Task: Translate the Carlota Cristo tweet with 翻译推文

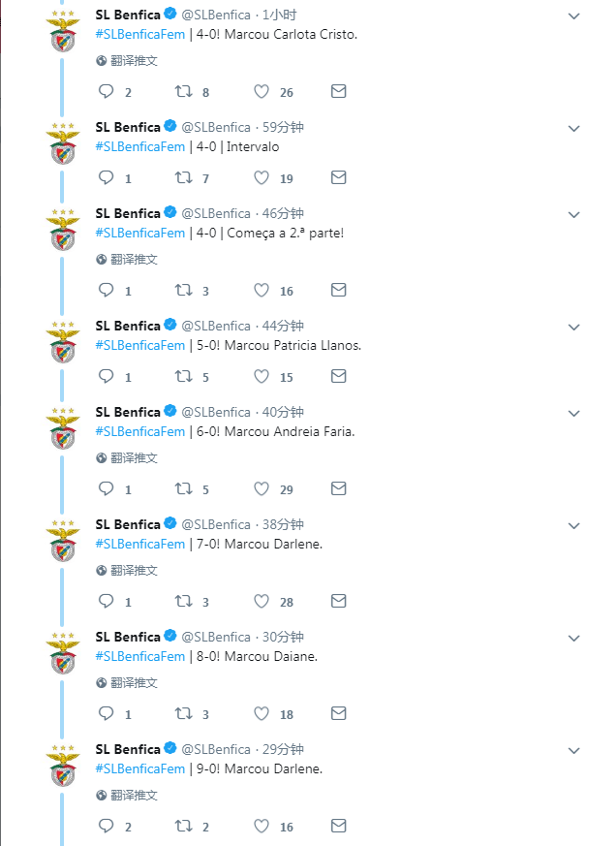Action: point(127,60)
